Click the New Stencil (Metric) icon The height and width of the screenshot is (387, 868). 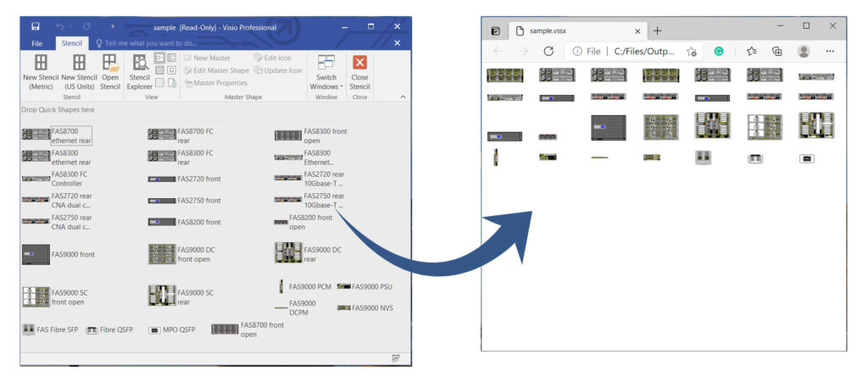coord(40,63)
